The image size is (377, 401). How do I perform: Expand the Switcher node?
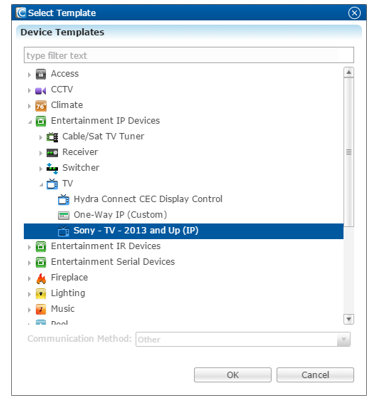click(x=41, y=169)
